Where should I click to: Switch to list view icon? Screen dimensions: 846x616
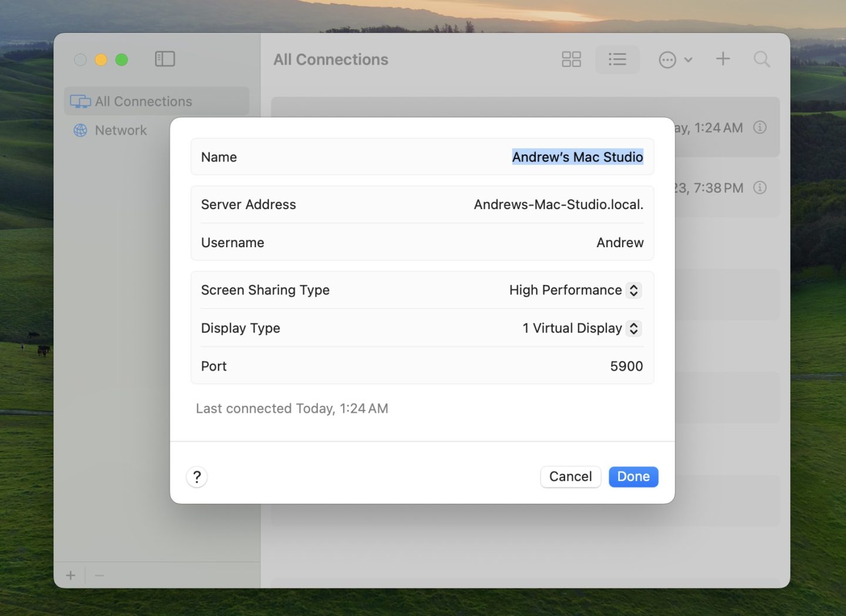[617, 59]
